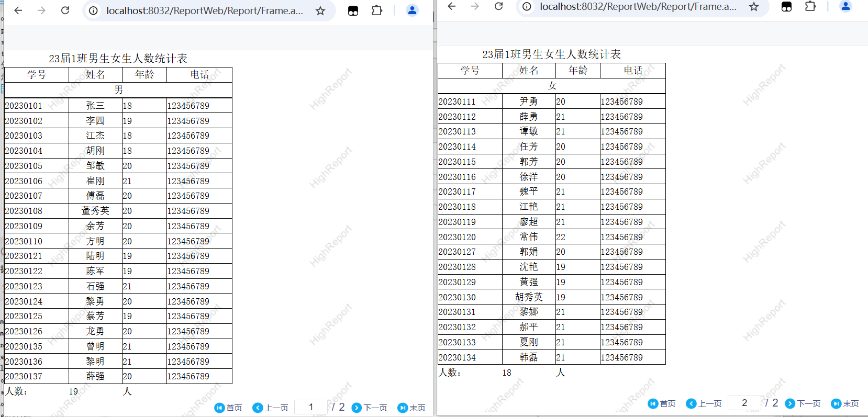Click 末页 last page in right report
This screenshot has height=417, width=868.
(845, 403)
